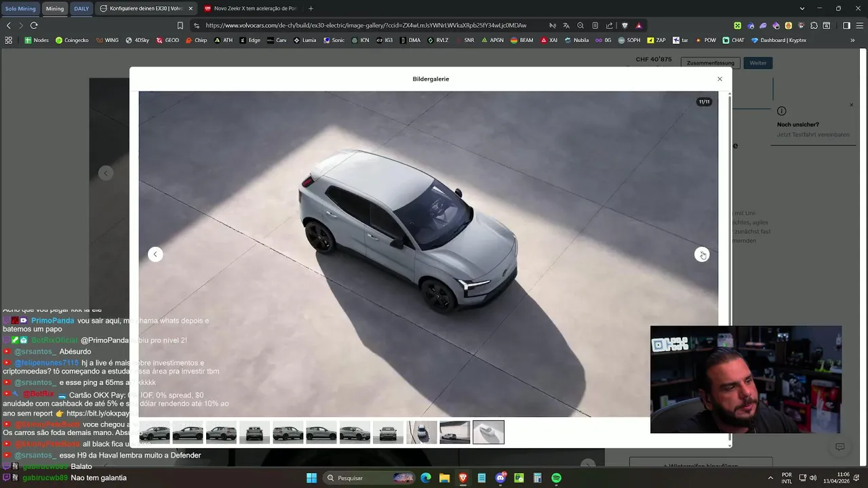This screenshot has height=488, width=868.
Task: Open Jetzt Testfahrt vereinbaren link
Action: (x=813, y=135)
